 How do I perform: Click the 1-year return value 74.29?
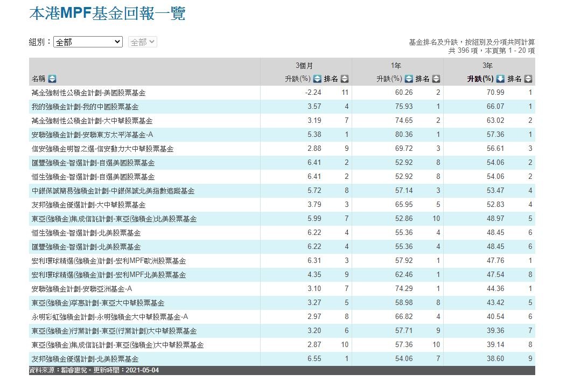coord(404,289)
